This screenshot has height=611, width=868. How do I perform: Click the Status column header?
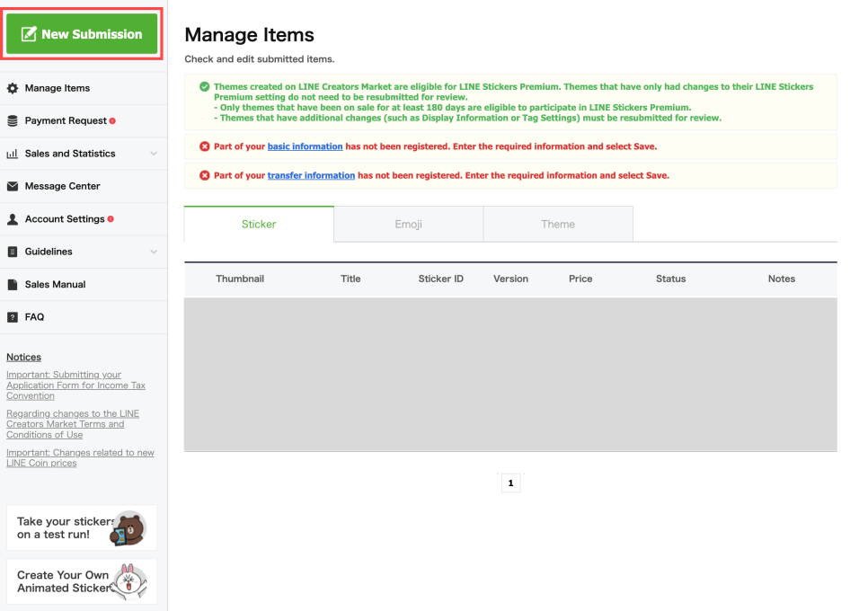671,279
